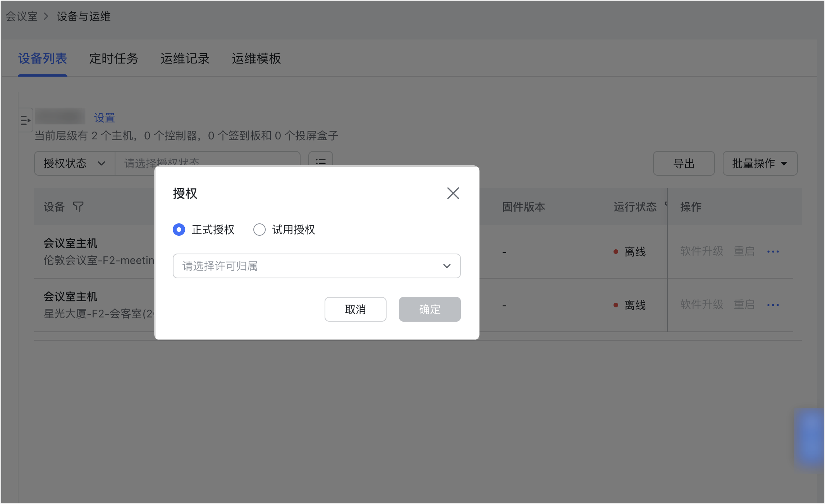Close the 授权 dialog with X icon
The width and height of the screenshot is (825, 504).
click(x=453, y=193)
